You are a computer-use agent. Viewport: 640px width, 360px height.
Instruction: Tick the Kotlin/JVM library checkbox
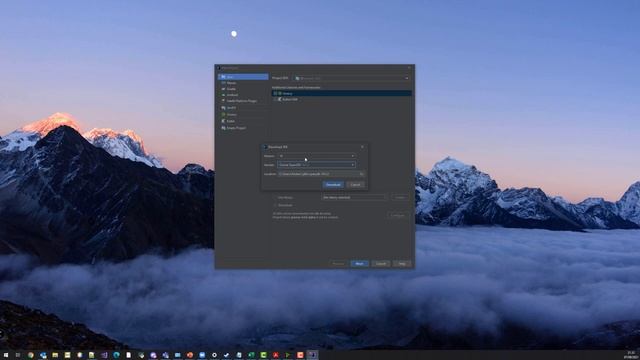click(276, 99)
